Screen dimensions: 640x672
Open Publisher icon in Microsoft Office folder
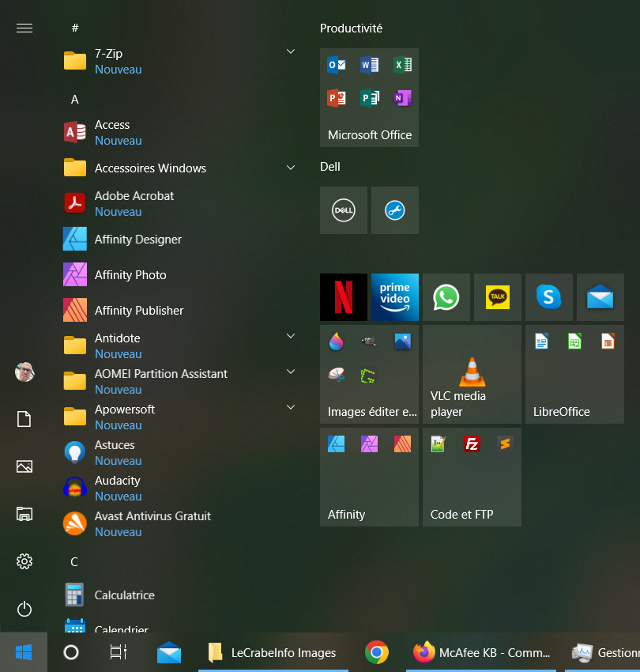pos(369,98)
